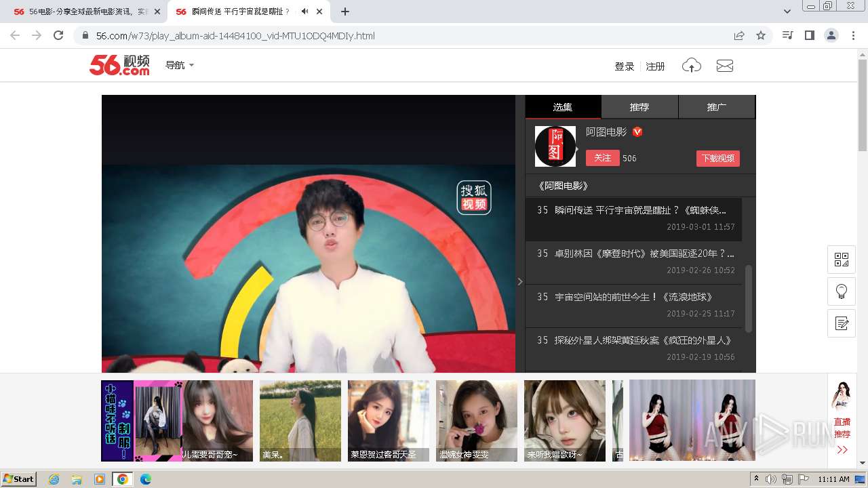Open the Chrome three-dot menu
The image size is (868, 488).
[853, 35]
